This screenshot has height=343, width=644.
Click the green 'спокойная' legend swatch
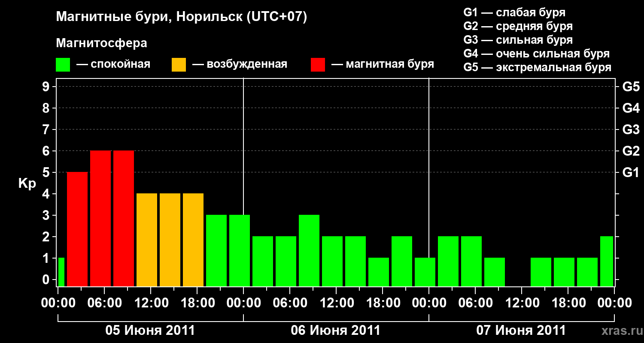point(63,65)
